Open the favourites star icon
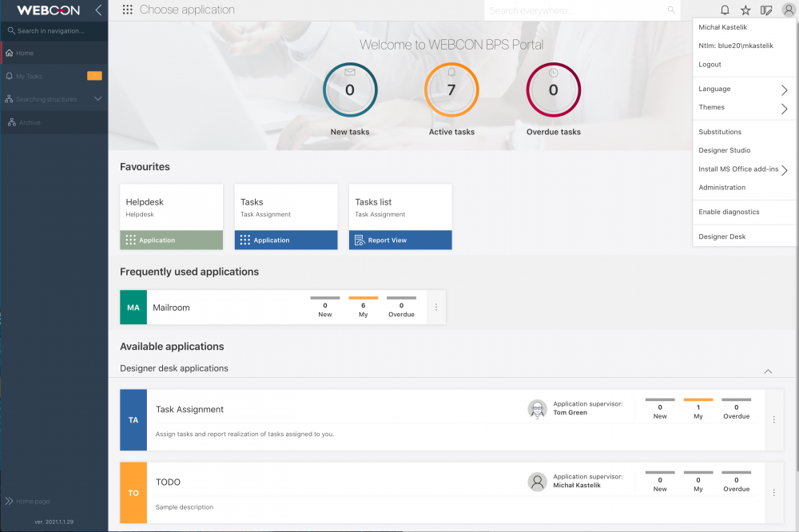The width and height of the screenshot is (799, 532). click(x=745, y=10)
